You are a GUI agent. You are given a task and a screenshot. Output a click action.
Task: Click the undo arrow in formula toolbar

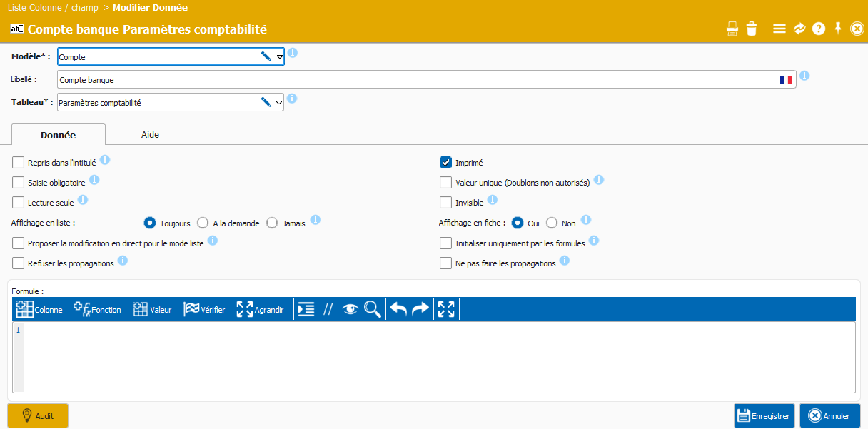(398, 309)
